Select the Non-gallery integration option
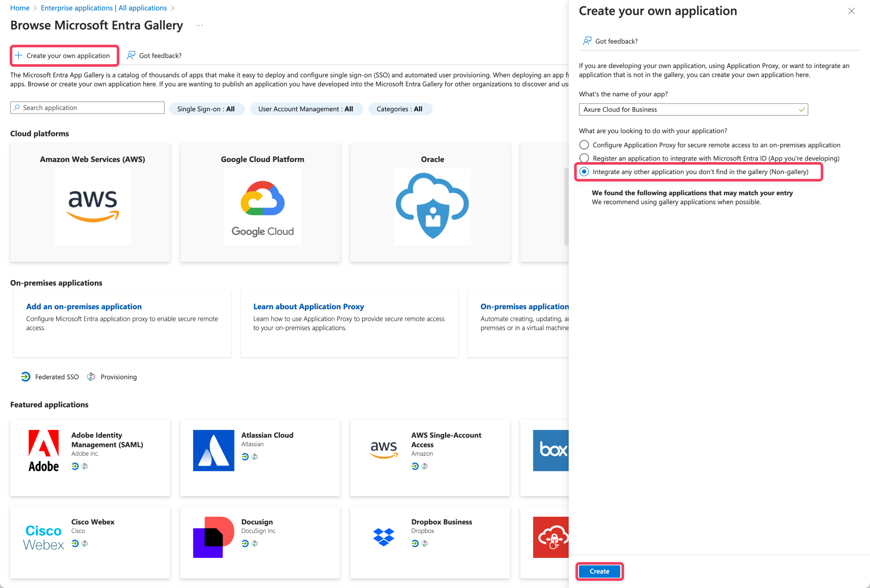 584,172
